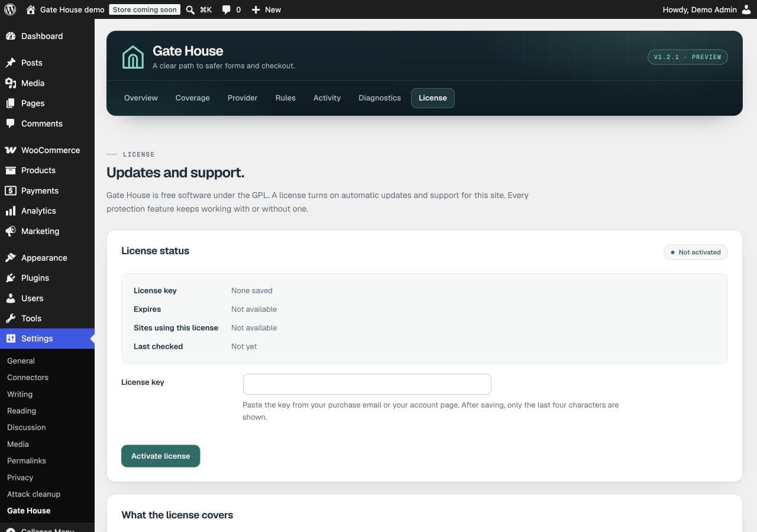Click the 'None saved' license key value

(252, 291)
